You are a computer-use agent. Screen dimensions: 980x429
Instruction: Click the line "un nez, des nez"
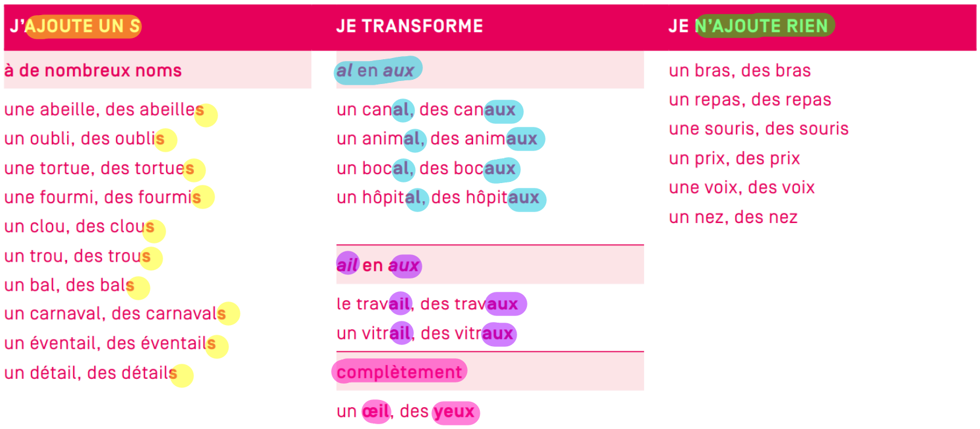click(x=733, y=218)
